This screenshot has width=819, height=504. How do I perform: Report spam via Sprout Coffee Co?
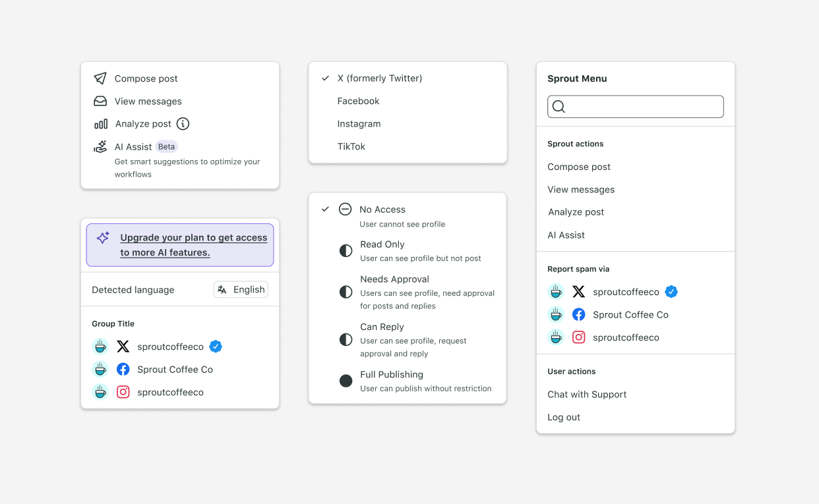coord(636,315)
